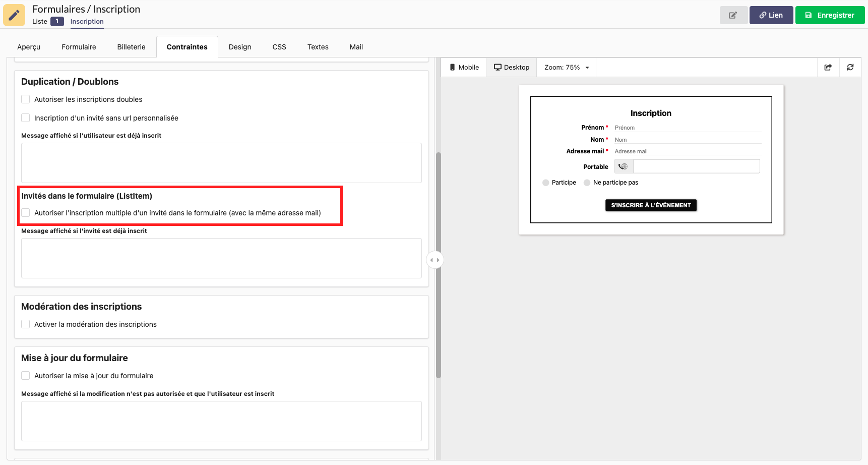Save with the Enregistrer button
Image resolution: width=868 pixels, height=465 pixels.
coord(830,15)
